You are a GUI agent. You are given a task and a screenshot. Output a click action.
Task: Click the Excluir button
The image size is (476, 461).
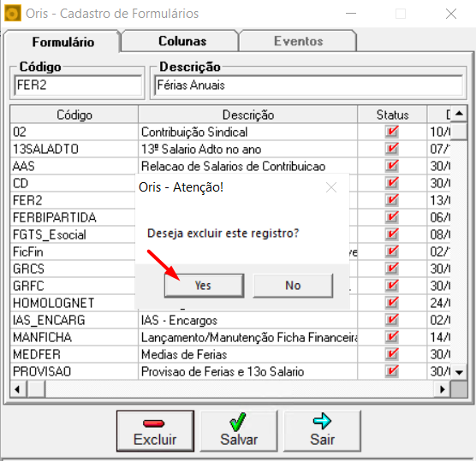[155, 431]
